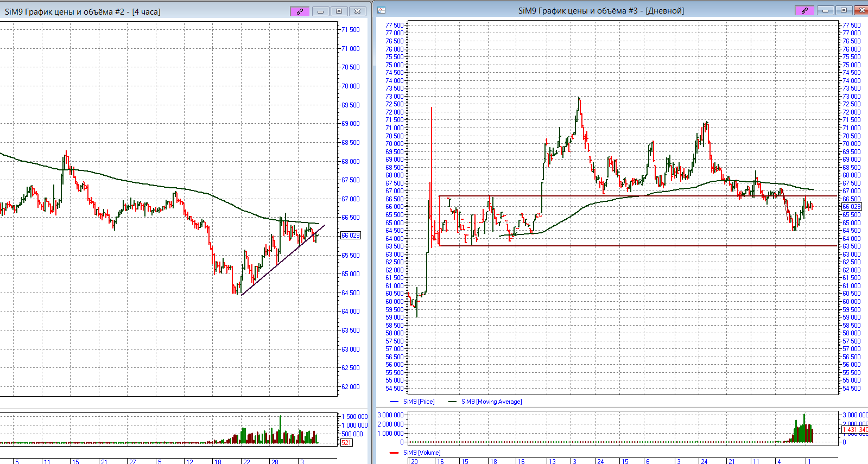Screen dimensions: 868x464
Task: Click the blue Price legend color marker
Action: click(395, 402)
